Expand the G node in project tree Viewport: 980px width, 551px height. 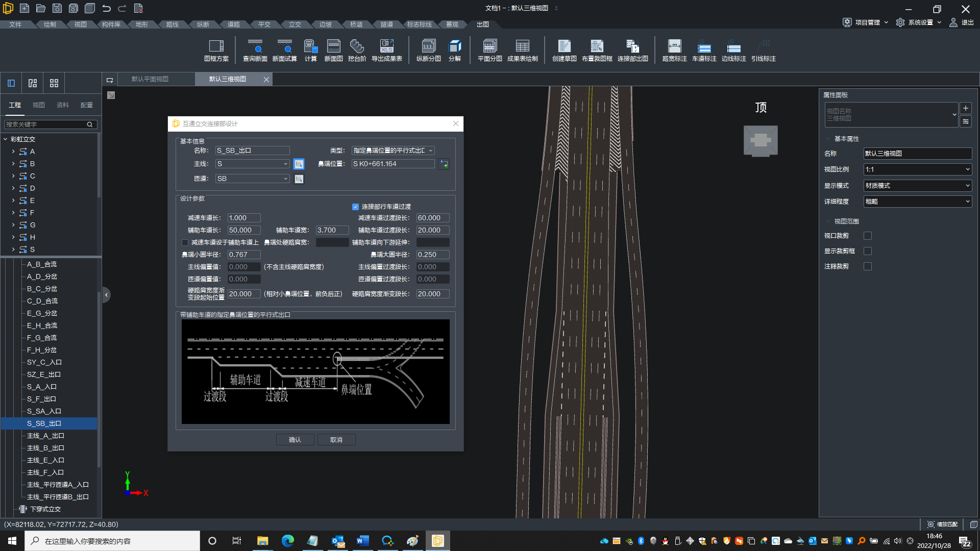click(13, 225)
